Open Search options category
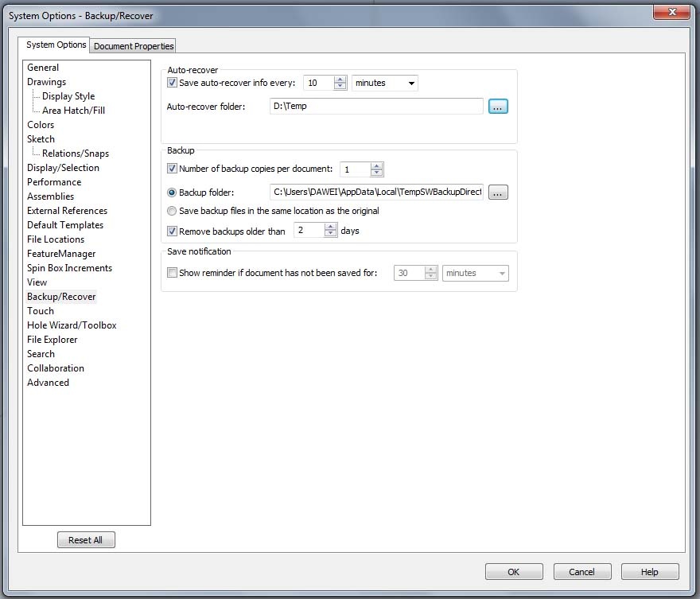 click(41, 353)
